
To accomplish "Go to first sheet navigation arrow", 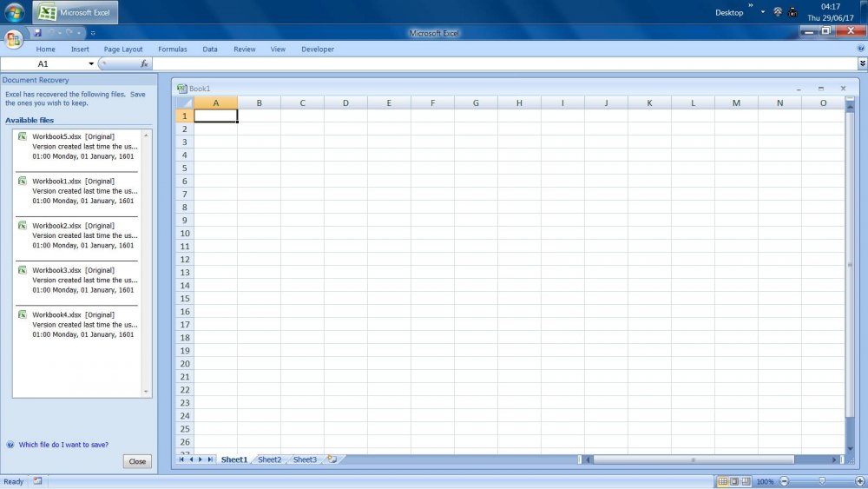I will pyautogui.click(x=181, y=459).
